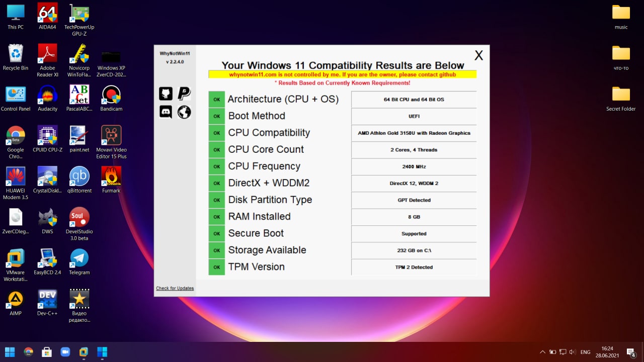Click the 'UEFI' boot method value
644x362 pixels.
[x=414, y=116]
